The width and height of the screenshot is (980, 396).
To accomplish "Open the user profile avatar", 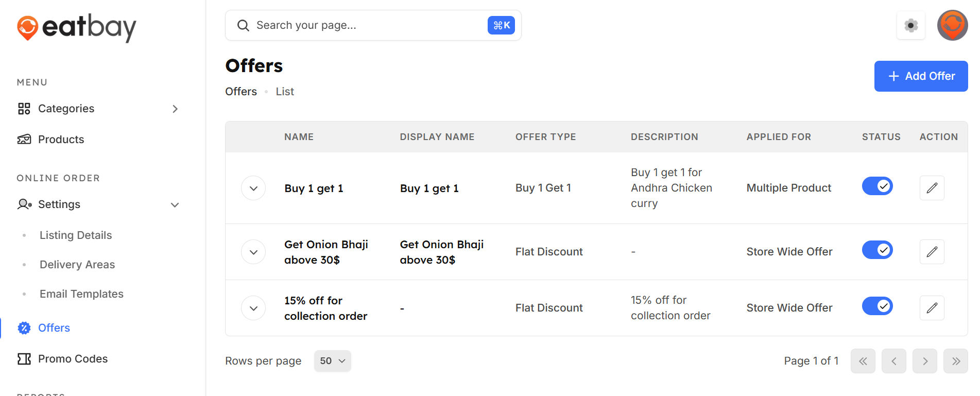I will pos(952,25).
